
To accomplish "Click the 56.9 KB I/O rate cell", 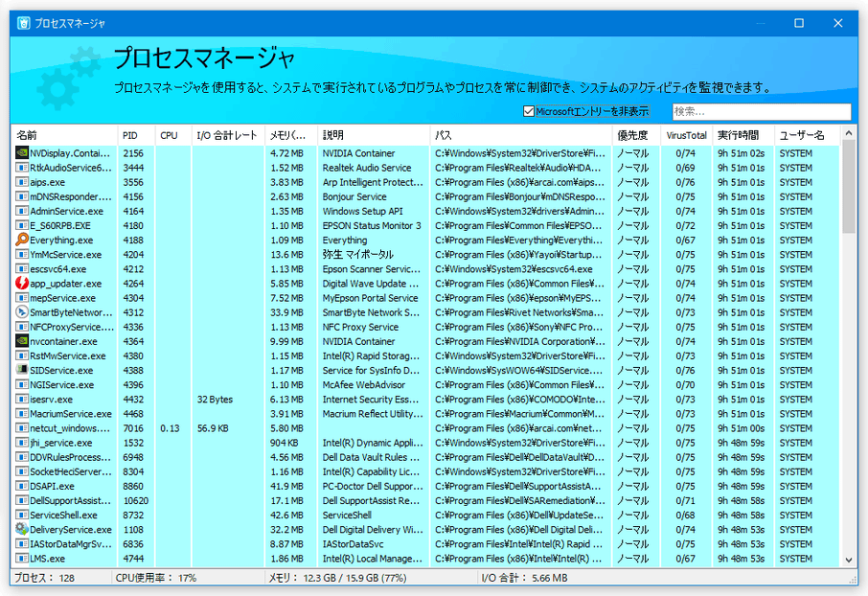I will [213, 428].
